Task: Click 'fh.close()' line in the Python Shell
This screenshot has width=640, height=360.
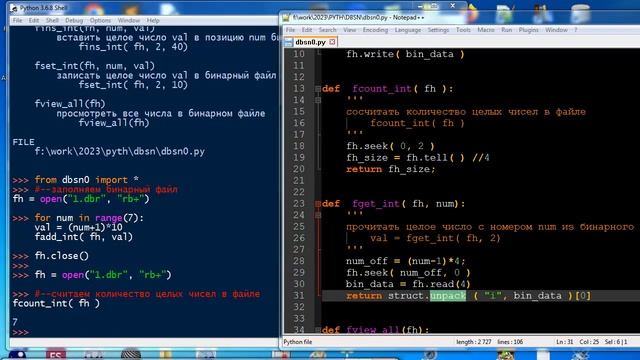Action: coord(61,256)
